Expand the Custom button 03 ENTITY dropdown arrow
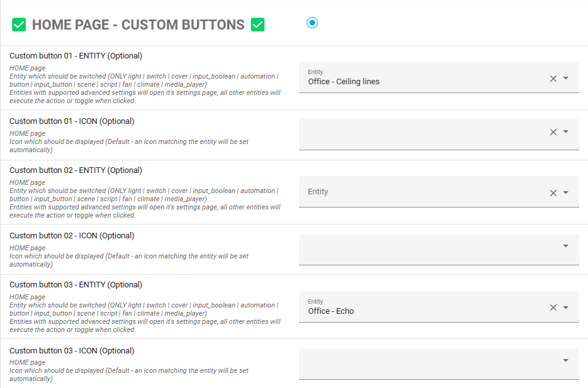 566,308
